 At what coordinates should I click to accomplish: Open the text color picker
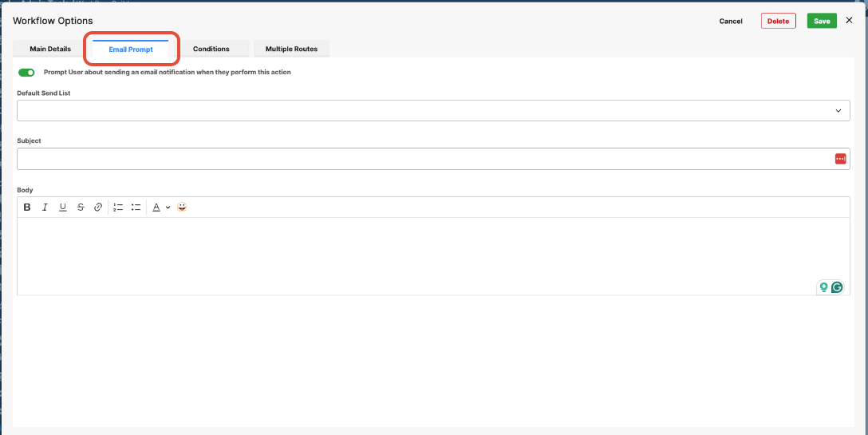click(156, 208)
